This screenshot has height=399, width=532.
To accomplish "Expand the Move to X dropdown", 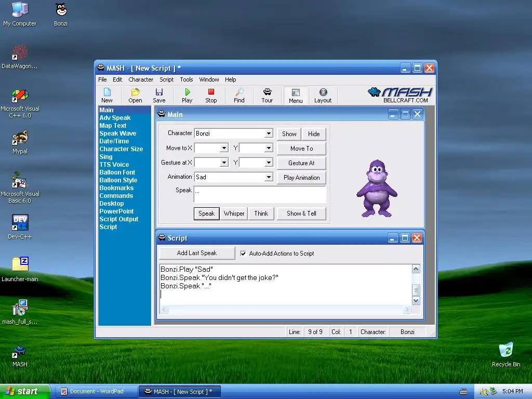I will coord(223,148).
